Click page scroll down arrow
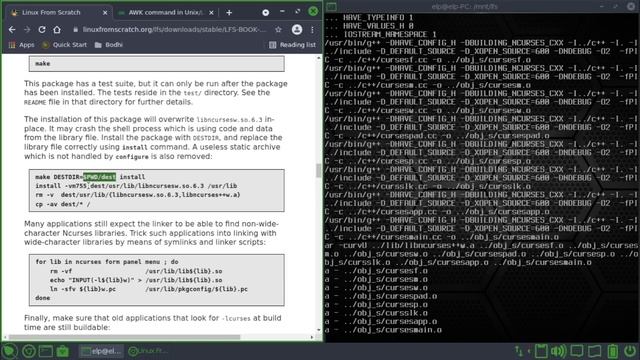 pyautogui.click(x=319, y=330)
